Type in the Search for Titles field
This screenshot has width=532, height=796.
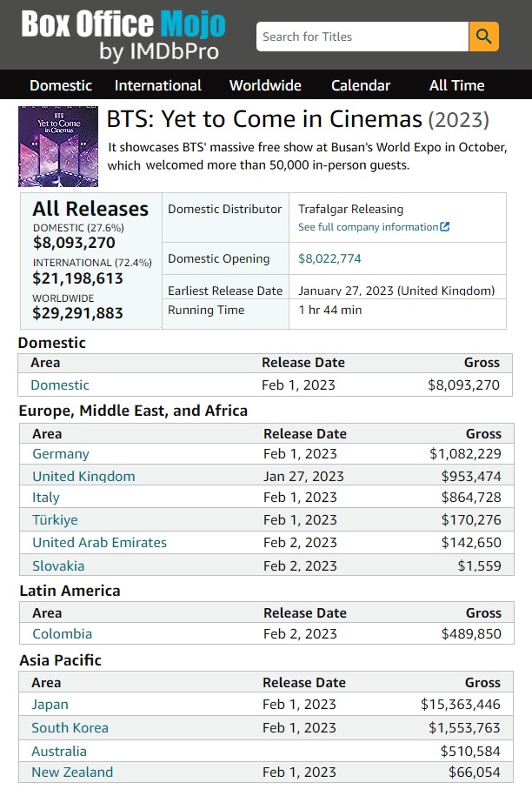(362, 37)
